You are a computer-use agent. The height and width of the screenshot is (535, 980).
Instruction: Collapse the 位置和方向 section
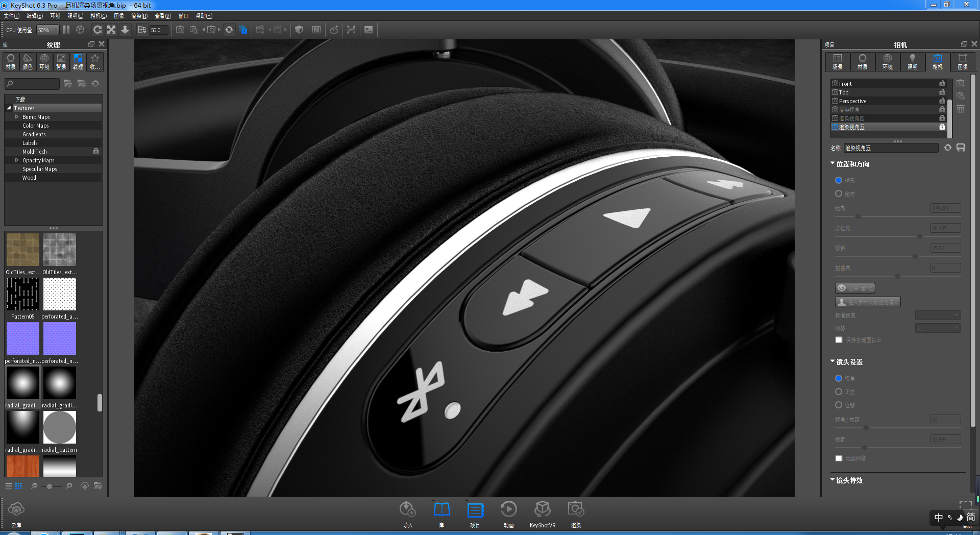click(832, 163)
